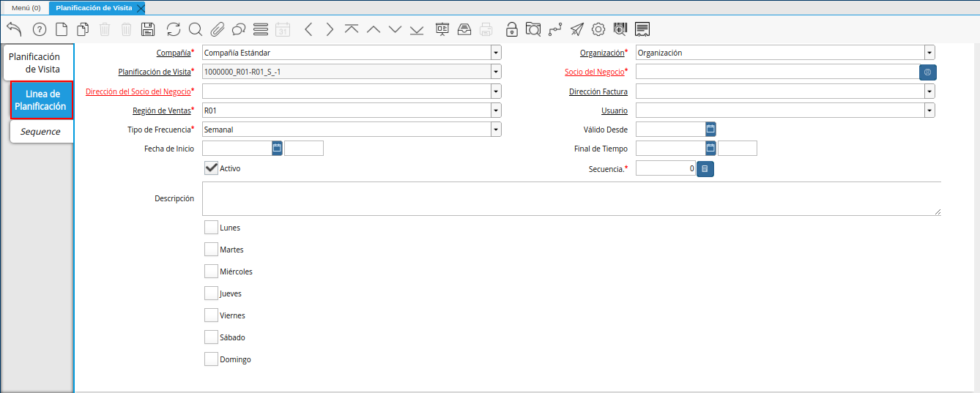Screen dimensions: 980x393
Task: Move to previous record up chevron
Action: click(x=374, y=29)
